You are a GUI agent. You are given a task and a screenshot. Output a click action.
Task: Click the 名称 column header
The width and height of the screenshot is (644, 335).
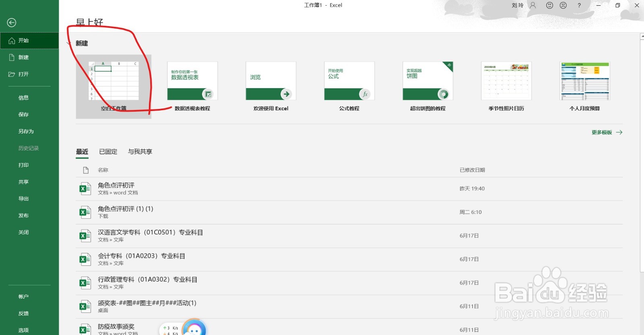tap(103, 170)
